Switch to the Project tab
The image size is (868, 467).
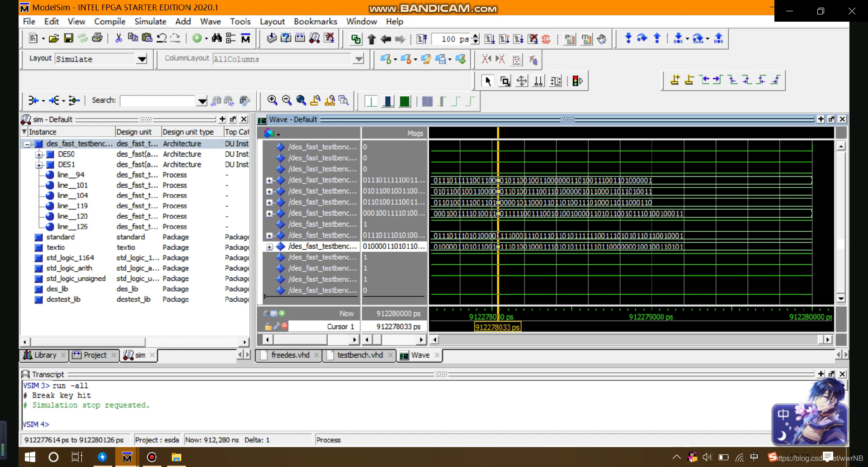point(94,355)
